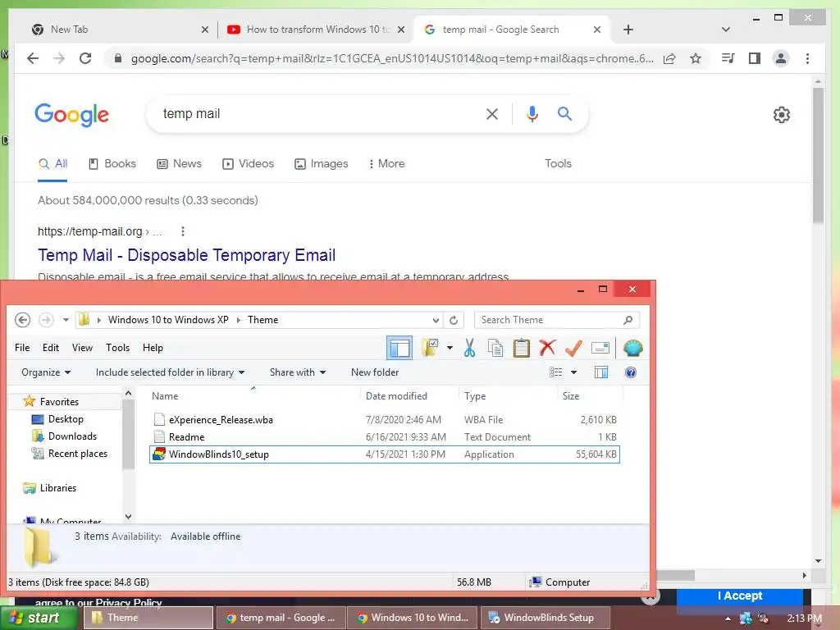Image resolution: width=840 pixels, height=630 pixels.
Task: Start voice search with microphone icon
Action: point(532,113)
